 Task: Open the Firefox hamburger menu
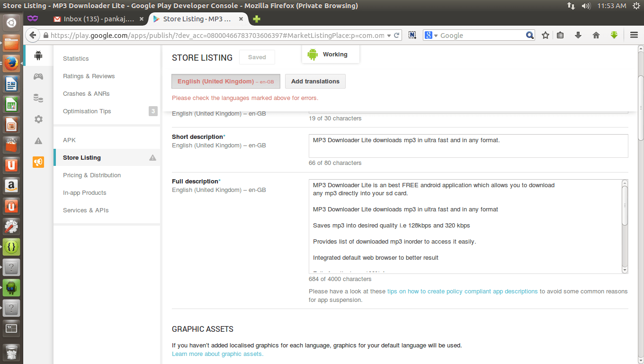coord(634,35)
